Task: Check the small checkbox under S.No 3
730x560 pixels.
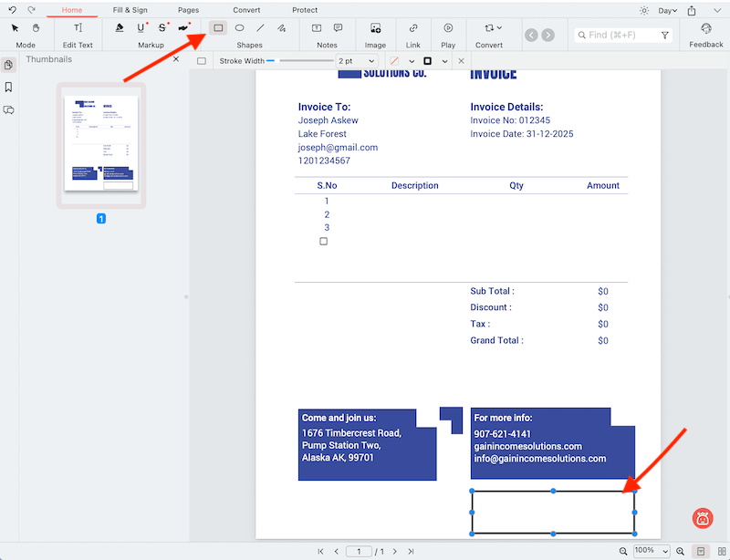Action: coord(324,241)
